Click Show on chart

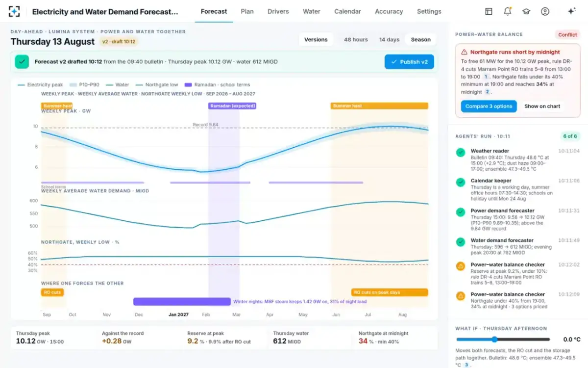coord(542,106)
